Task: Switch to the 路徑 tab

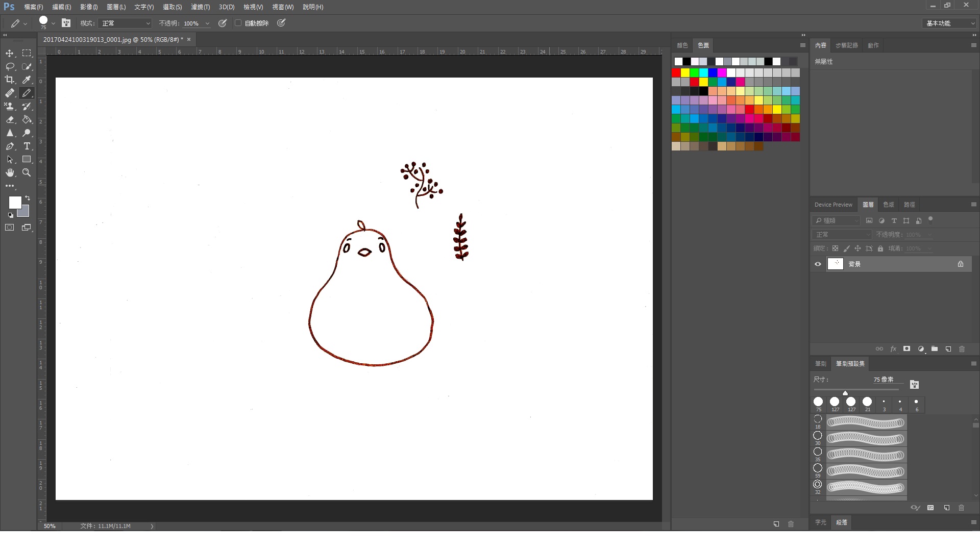Action: (x=909, y=205)
